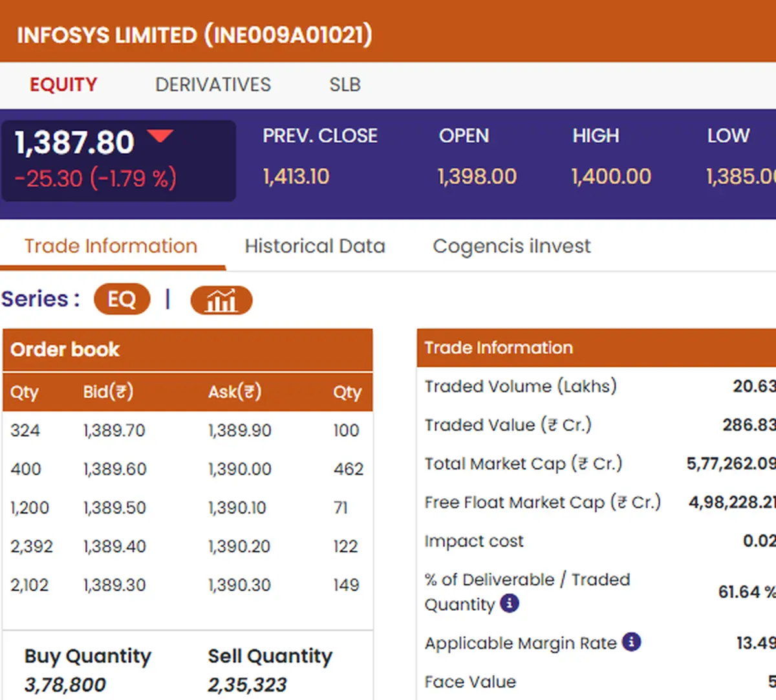
Task: Click the bid price 1,389.60
Action: [x=114, y=469]
